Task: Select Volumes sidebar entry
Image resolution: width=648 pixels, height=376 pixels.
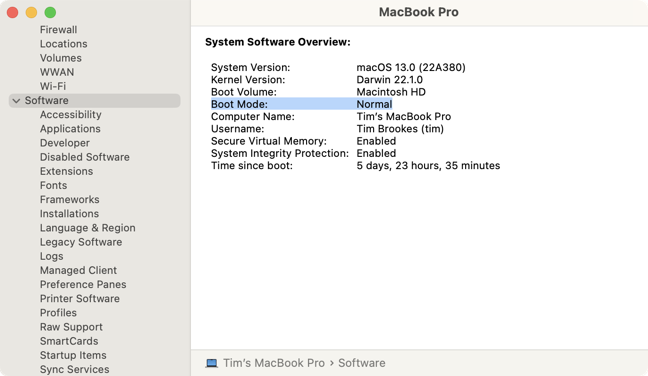Action: click(x=61, y=58)
